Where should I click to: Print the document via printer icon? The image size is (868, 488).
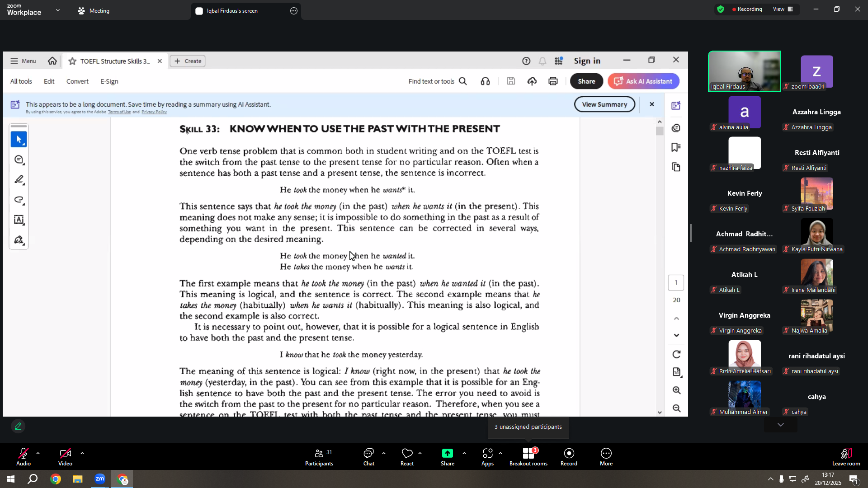pyautogui.click(x=553, y=81)
